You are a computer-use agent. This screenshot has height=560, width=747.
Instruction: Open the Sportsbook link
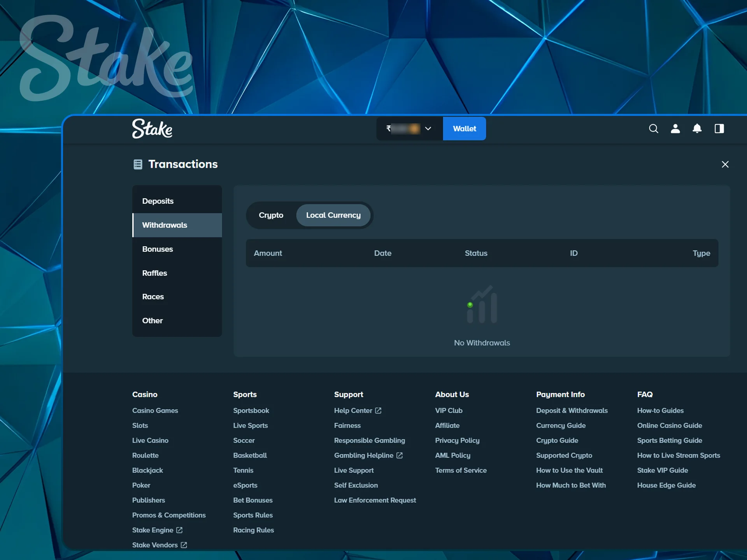251,411
